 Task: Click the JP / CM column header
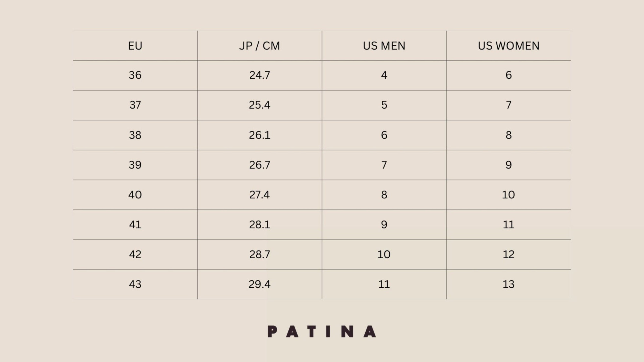259,46
